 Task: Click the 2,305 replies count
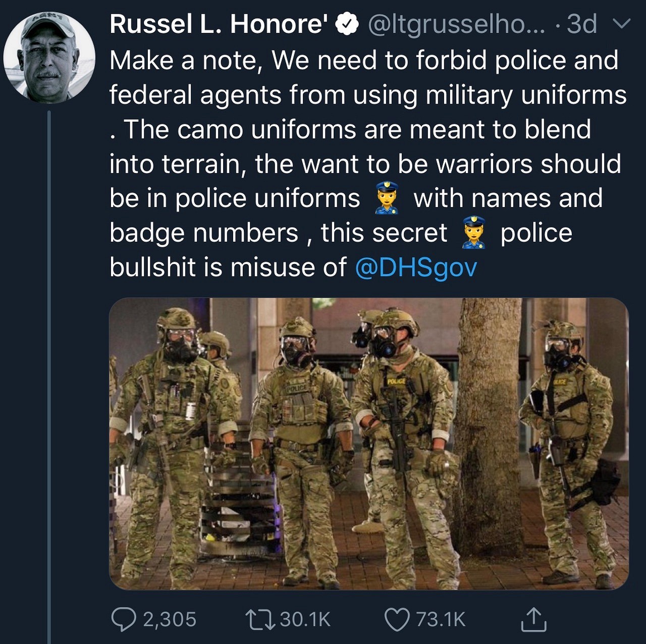[170, 619]
